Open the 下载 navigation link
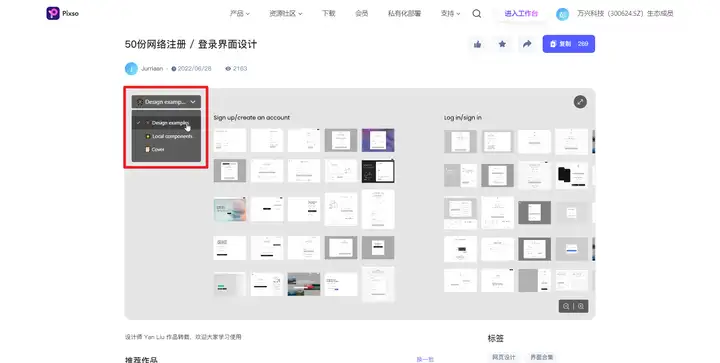This screenshot has height=363, width=720. (x=328, y=14)
